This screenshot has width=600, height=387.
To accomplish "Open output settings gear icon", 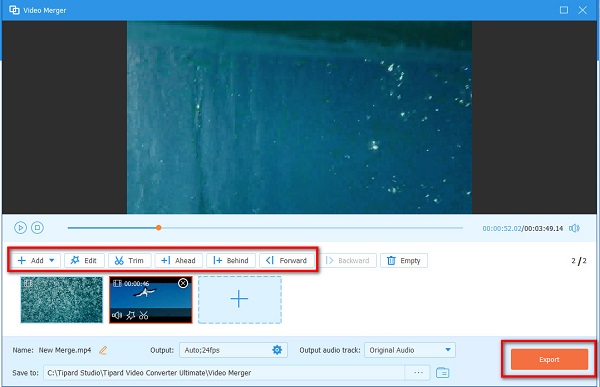I will 277,350.
